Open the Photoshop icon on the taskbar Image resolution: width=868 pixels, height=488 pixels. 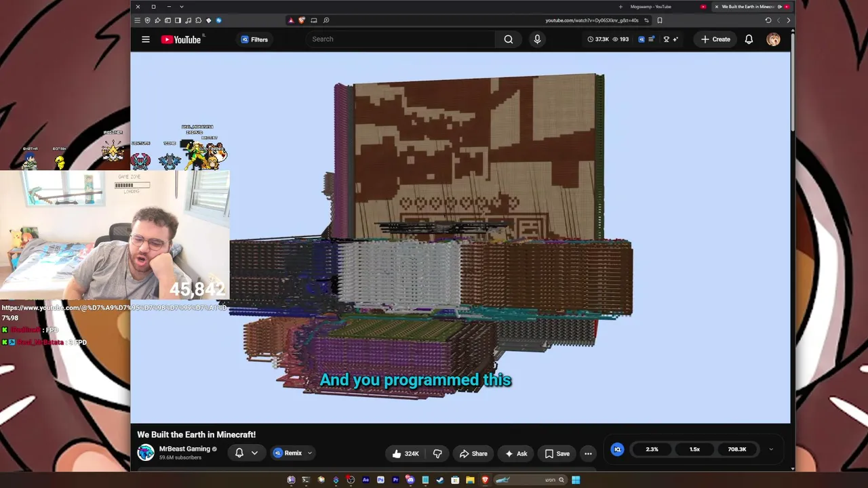[380, 480]
